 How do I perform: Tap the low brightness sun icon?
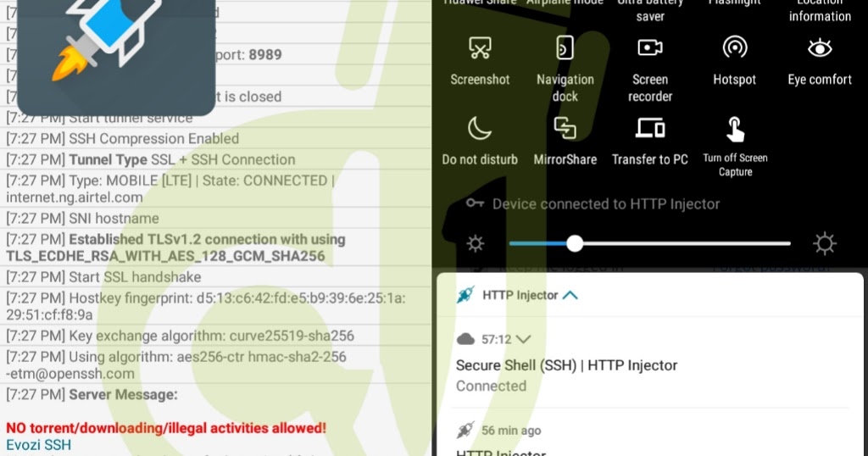pos(475,243)
